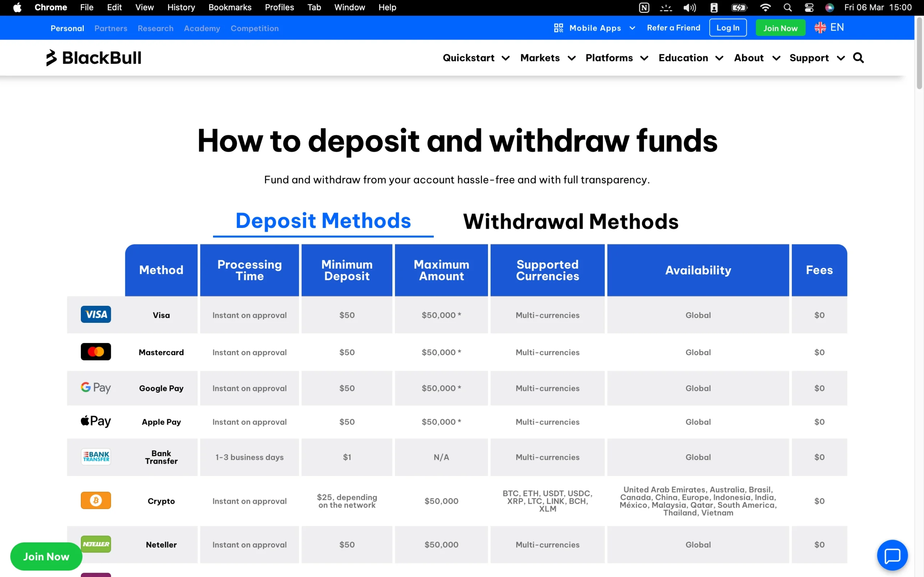924x577 pixels.
Task: Click the Wi-Fi status icon
Action: pyautogui.click(x=765, y=7)
